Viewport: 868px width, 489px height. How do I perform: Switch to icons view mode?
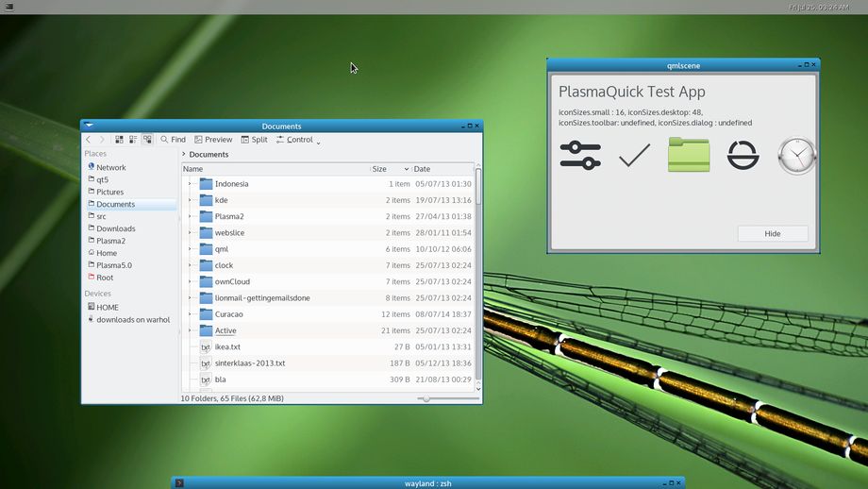[120, 140]
